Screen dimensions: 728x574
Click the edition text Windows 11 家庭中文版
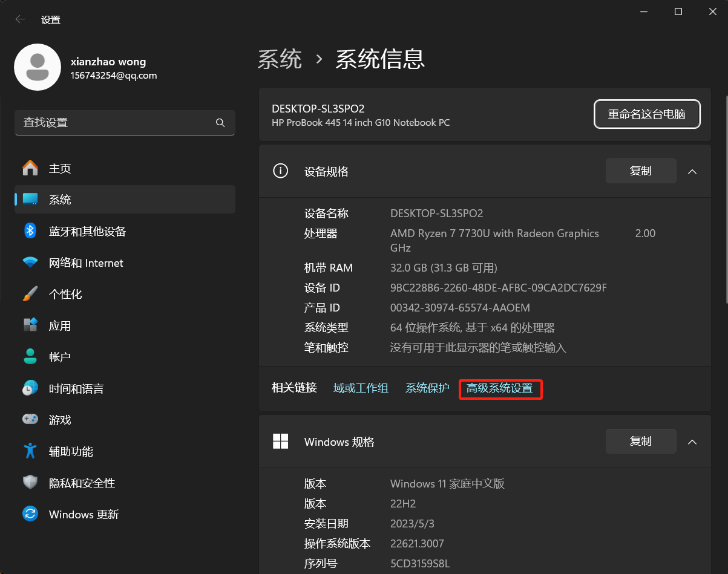click(x=447, y=484)
